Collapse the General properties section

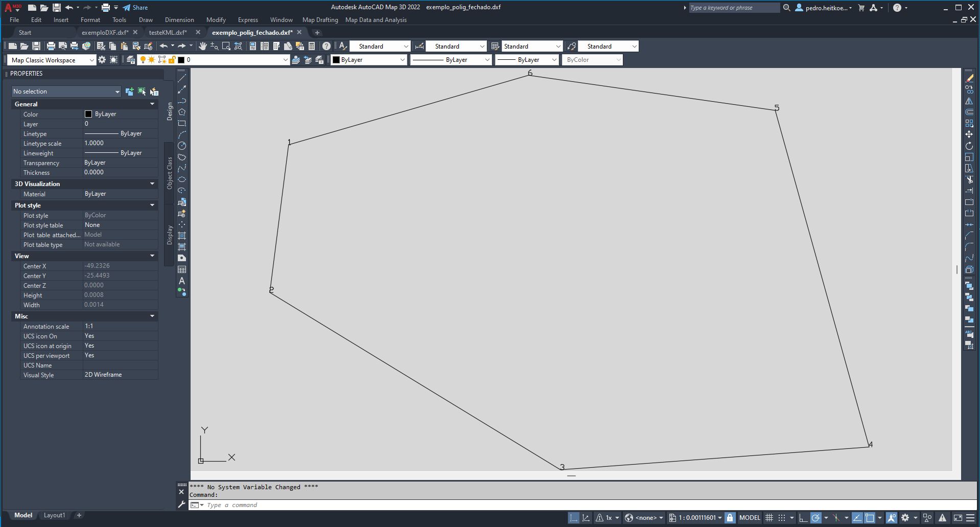(152, 104)
